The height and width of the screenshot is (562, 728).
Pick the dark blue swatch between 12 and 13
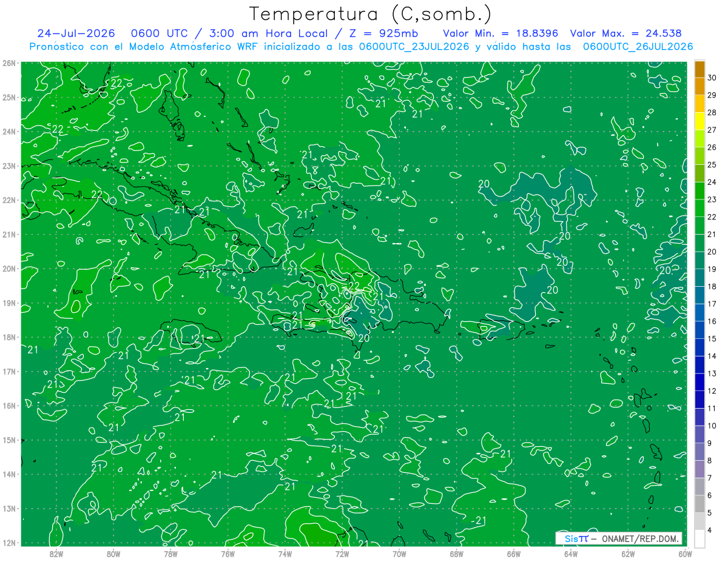699,382
